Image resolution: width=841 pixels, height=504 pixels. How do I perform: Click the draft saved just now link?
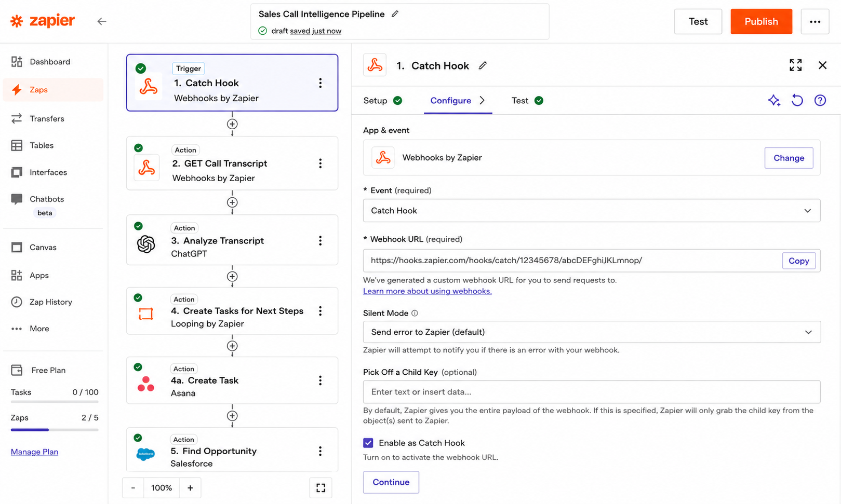pos(315,31)
